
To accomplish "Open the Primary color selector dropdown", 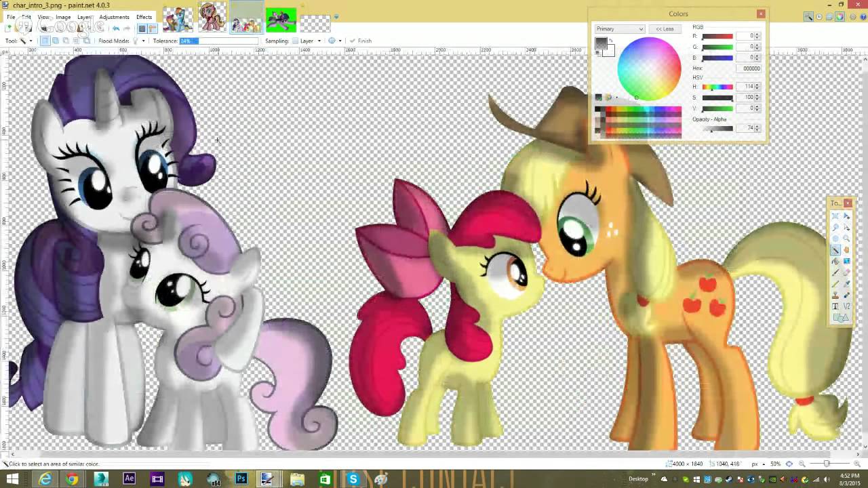I will click(620, 29).
